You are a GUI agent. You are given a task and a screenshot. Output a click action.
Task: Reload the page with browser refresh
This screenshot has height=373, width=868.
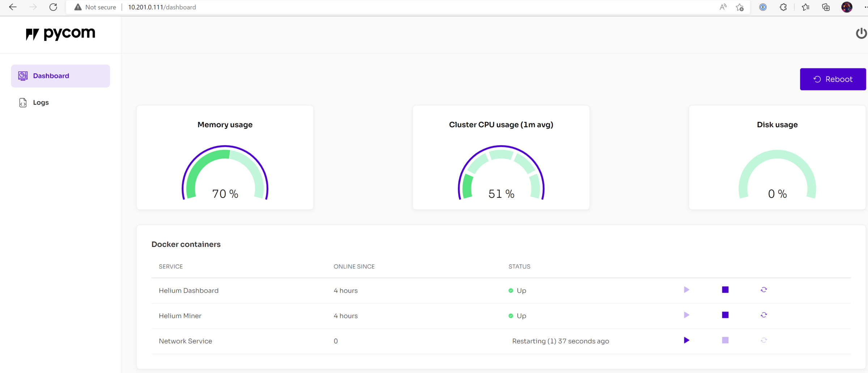pyautogui.click(x=53, y=7)
